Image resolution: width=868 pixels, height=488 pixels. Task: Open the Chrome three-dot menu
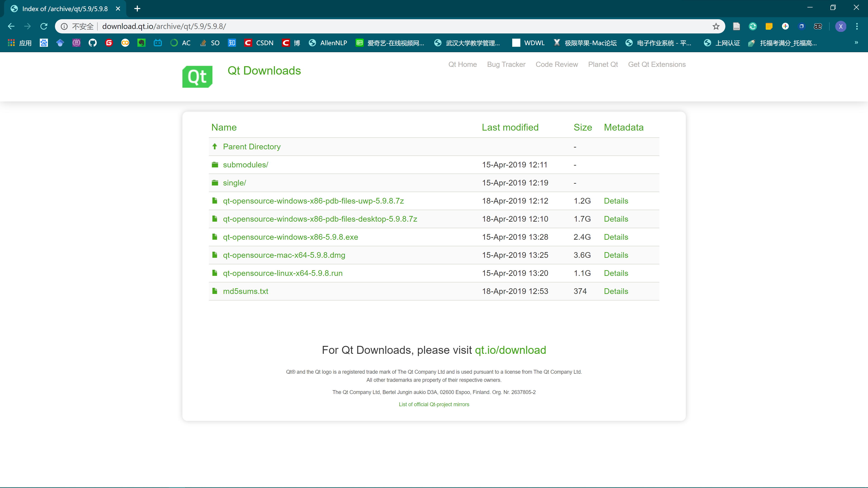pyautogui.click(x=856, y=26)
